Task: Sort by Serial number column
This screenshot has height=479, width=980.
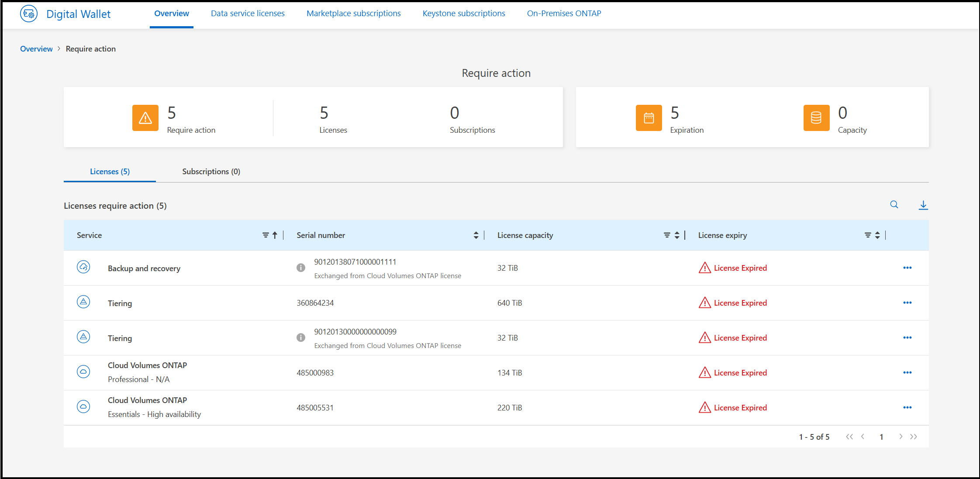Action: (x=476, y=235)
